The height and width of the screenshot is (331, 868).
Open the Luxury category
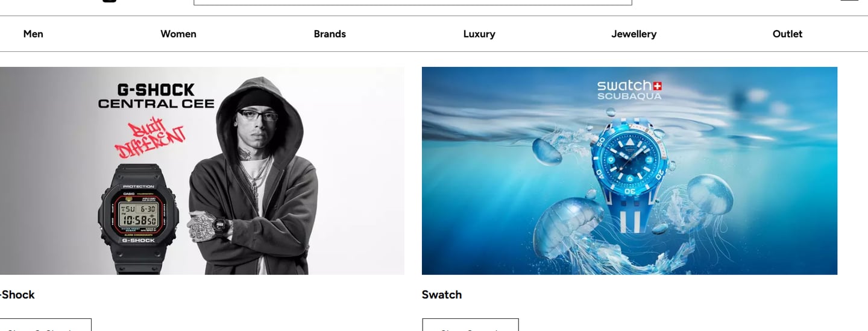click(x=479, y=34)
